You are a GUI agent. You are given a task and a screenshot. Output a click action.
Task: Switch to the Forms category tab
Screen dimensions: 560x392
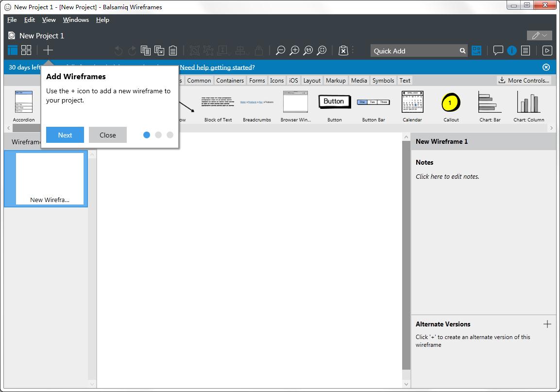tap(257, 80)
